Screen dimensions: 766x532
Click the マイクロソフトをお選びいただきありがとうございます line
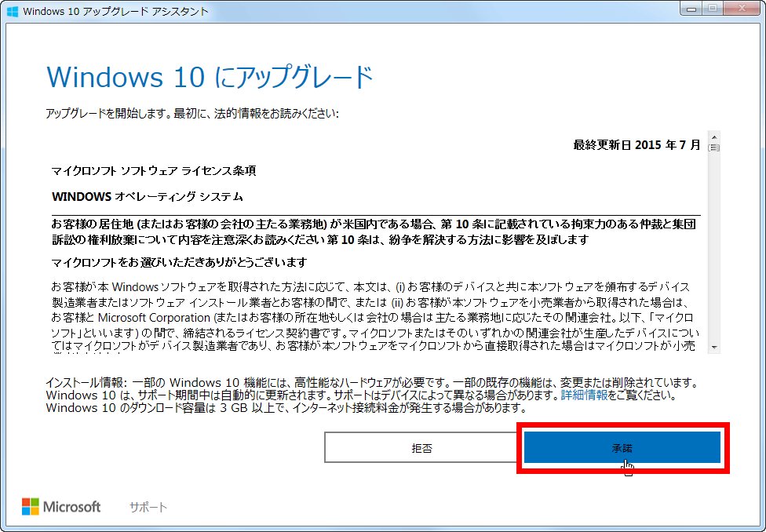click(179, 263)
